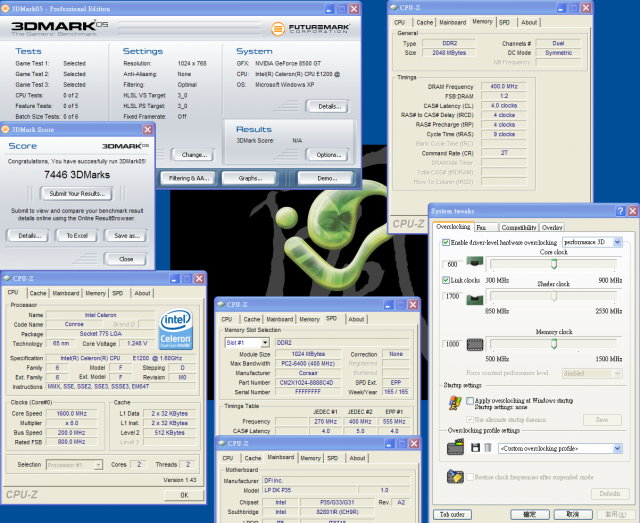Click the 7446 3DMarks score text
Image resolution: width=640 pixels, height=523 pixels.
tap(77, 175)
